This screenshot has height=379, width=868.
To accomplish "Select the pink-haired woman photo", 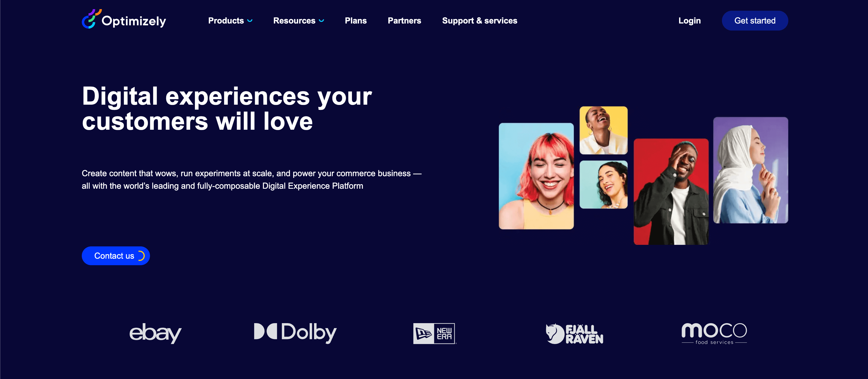I will pos(536,176).
